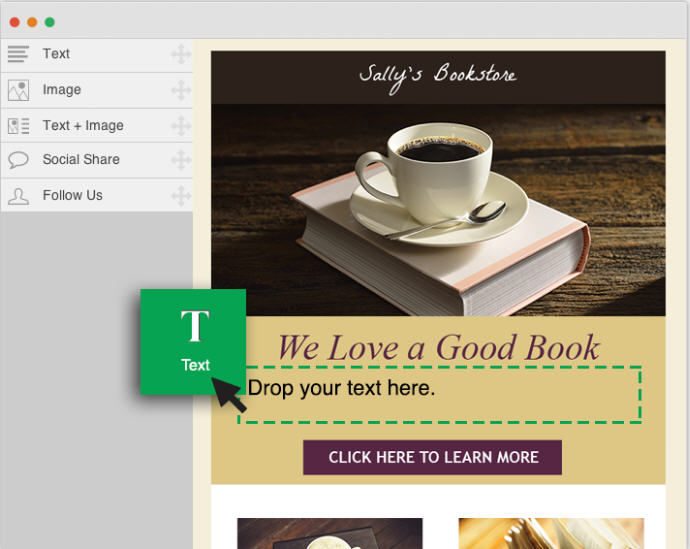
Task: Click the Sally's Bookstore header title
Action: click(x=437, y=76)
